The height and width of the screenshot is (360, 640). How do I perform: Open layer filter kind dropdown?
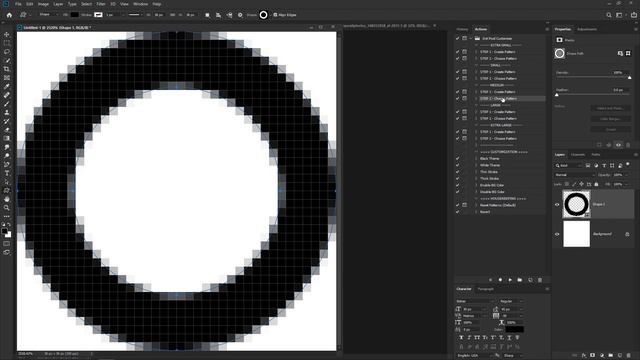(568, 165)
